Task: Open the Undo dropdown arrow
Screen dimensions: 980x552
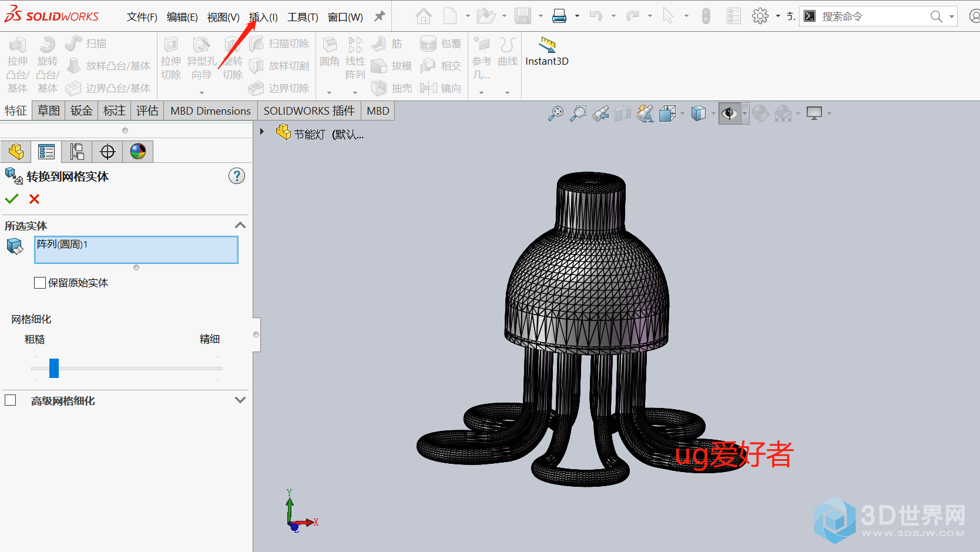Action: point(613,16)
